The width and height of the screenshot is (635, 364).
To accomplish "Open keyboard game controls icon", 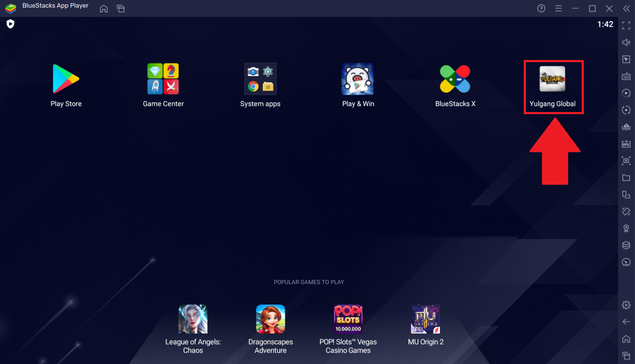I will pos(627,76).
